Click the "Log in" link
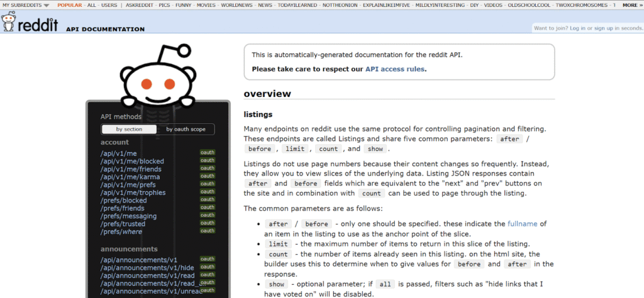 (x=577, y=28)
